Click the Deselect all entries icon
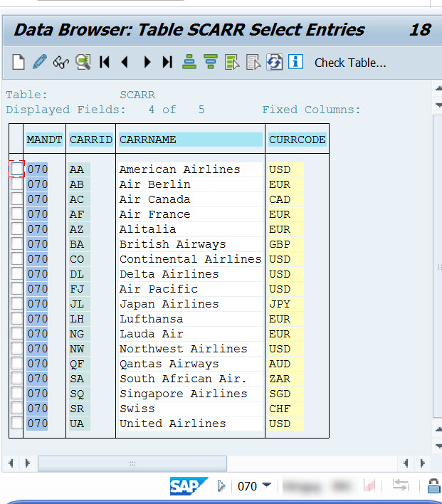442x504 pixels. click(253, 62)
